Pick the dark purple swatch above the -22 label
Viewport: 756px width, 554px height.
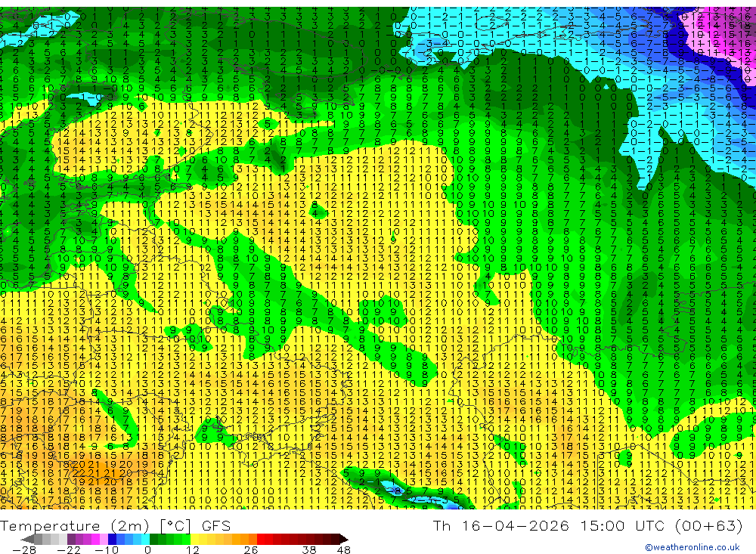point(71,540)
